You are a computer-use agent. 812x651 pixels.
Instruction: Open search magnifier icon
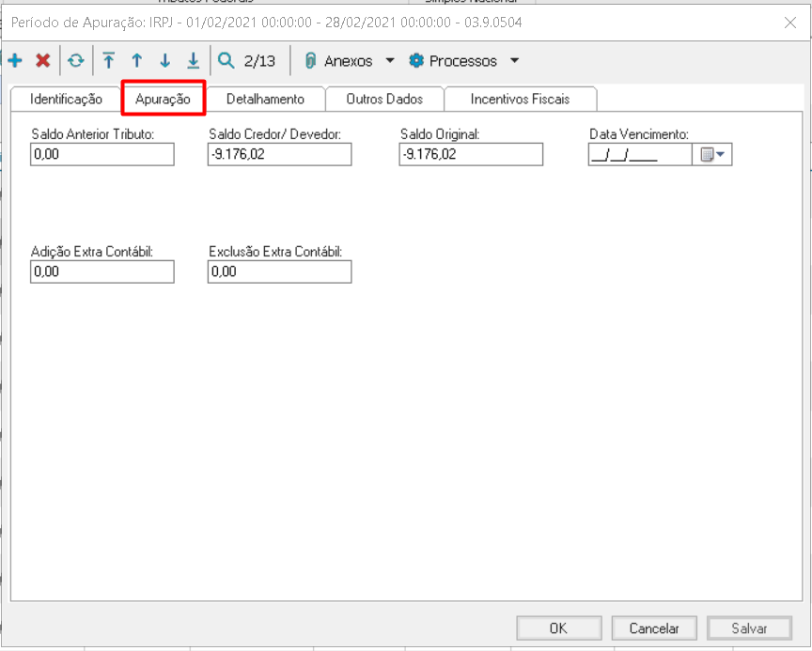pos(226,60)
